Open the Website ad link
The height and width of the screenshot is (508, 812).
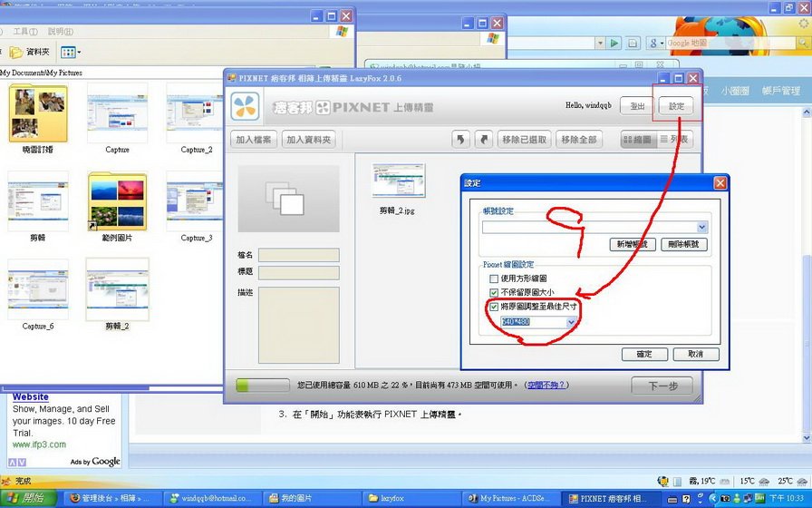click(31, 396)
